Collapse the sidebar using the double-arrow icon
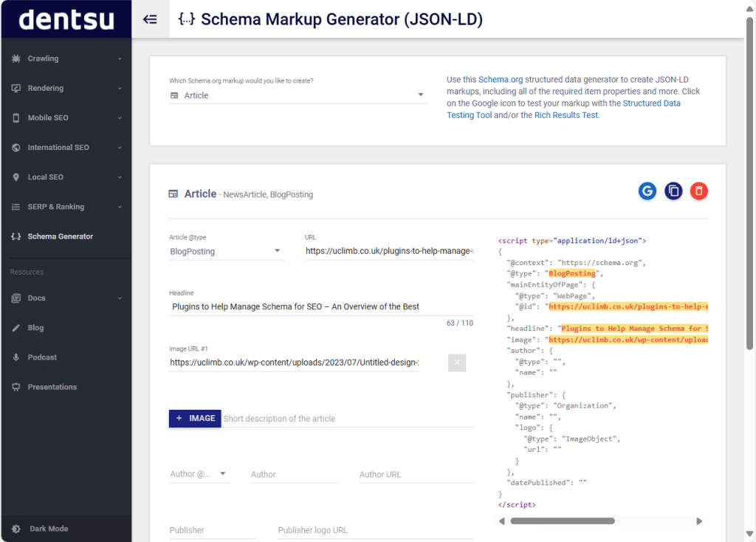Image resolution: width=756 pixels, height=542 pixels. point(150,18)
